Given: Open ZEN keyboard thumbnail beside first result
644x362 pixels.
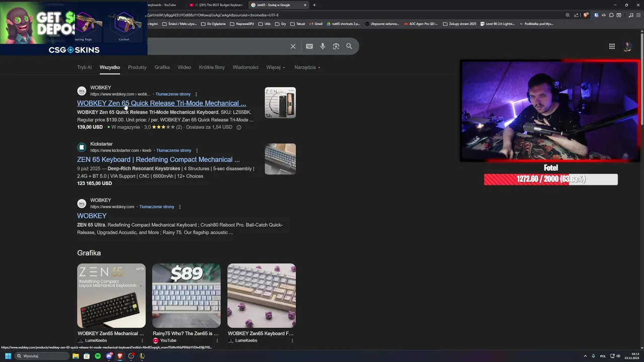Looking at the screenshot, I should point(280,103).
